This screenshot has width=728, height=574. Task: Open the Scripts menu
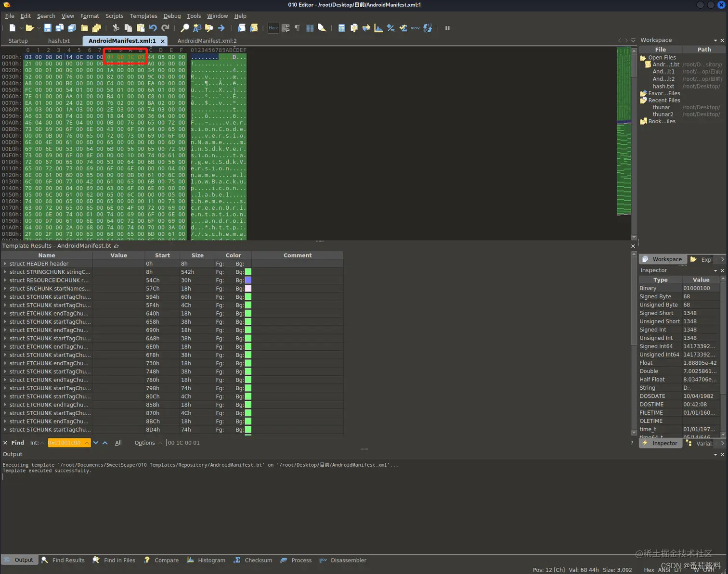tap(114, 16)
